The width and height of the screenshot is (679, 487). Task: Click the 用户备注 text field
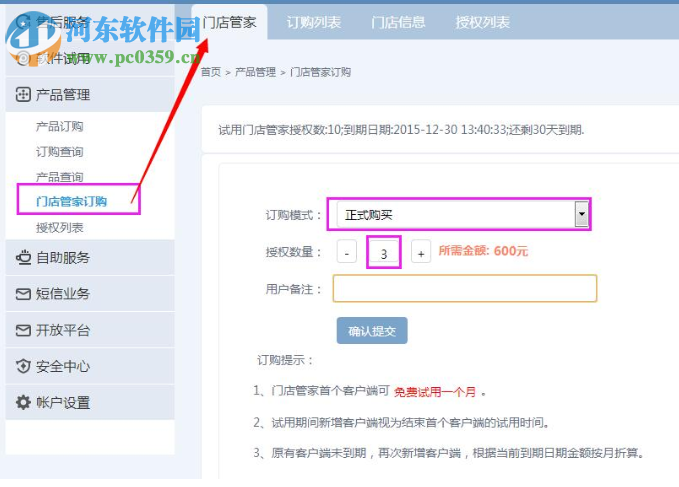pyautogui.click(x=465, y=288)
